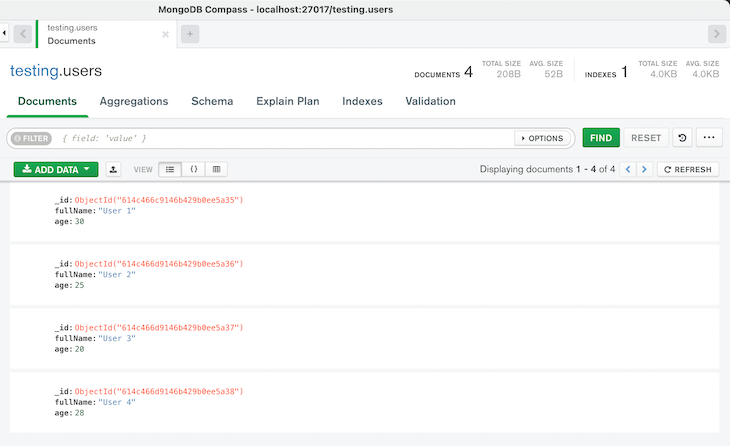Image resolution: width=730 pixels, height=446 pixels.
Task: Click the testing database link in the title
Action: click(34, 71)
